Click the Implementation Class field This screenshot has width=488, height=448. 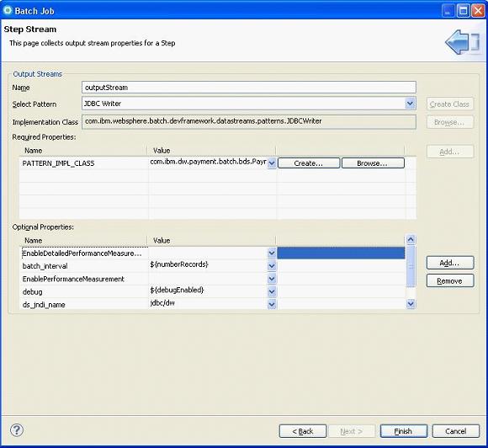[x=249, y=121]
